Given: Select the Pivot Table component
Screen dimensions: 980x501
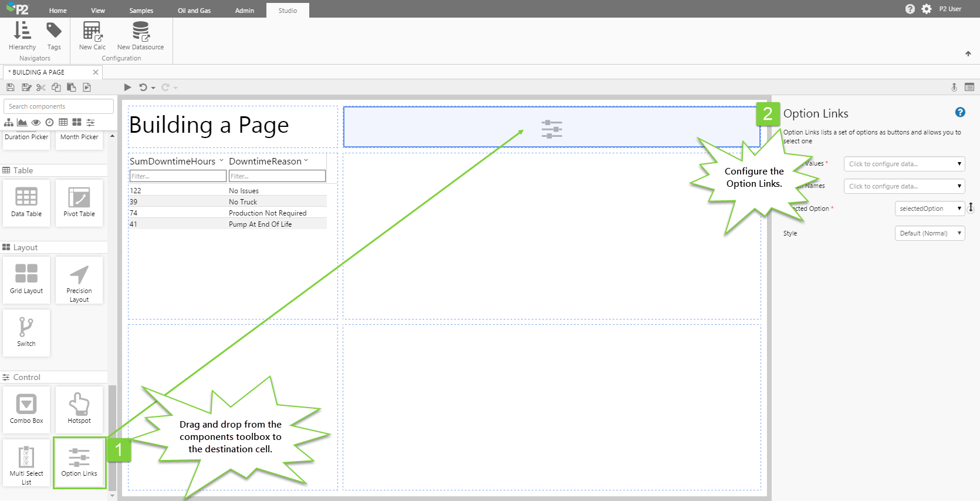Looking at the screenshot, I should click(x=79, y=203).
